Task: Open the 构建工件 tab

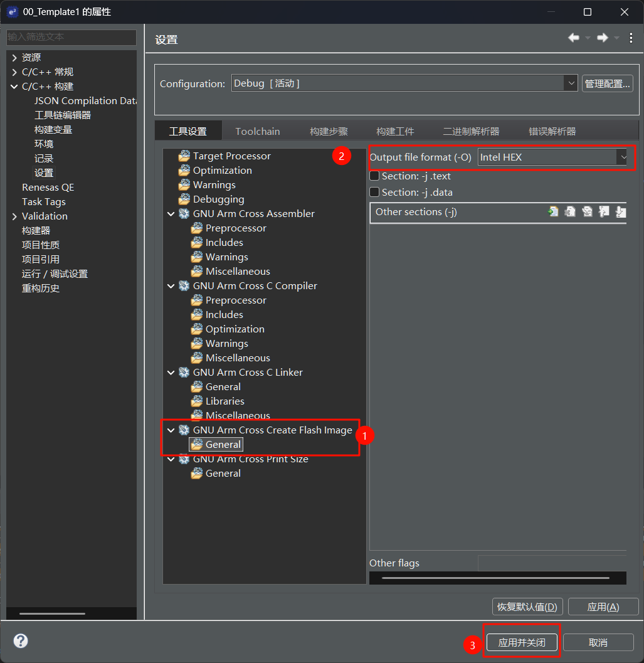Action: point(395,131)
